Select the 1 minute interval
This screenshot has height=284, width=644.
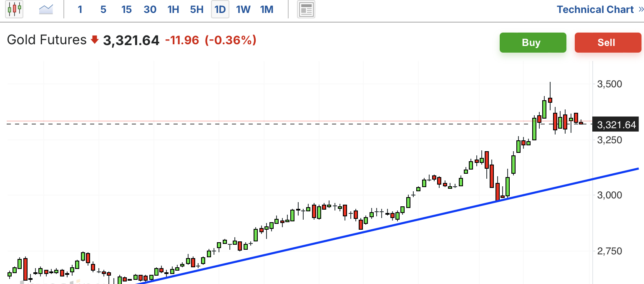[x=80, y=9]
